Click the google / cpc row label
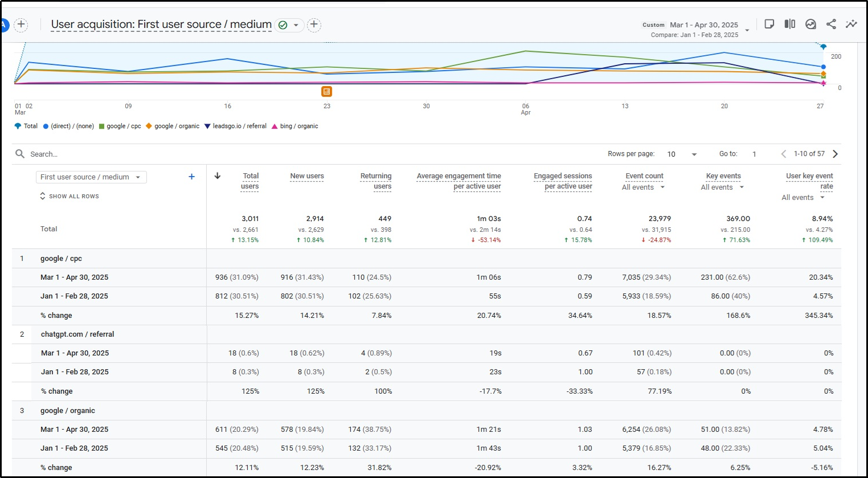868x478 pixels. [61, 258]
